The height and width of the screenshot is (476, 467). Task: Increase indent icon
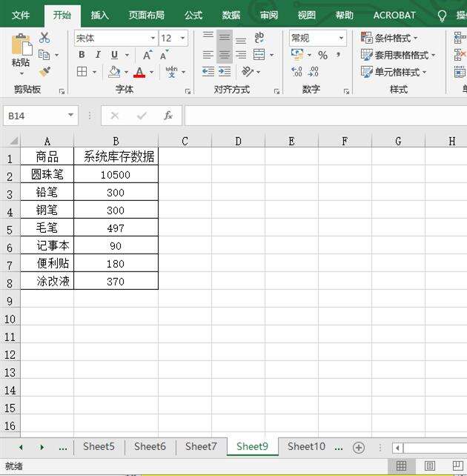coord(225,72)
